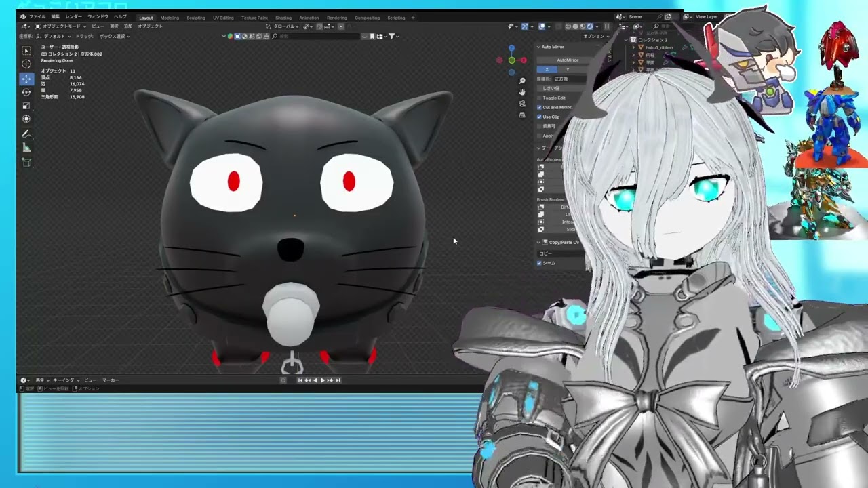
Task: Switch to the UV Editing workspace tab
Action: point(223,18)
